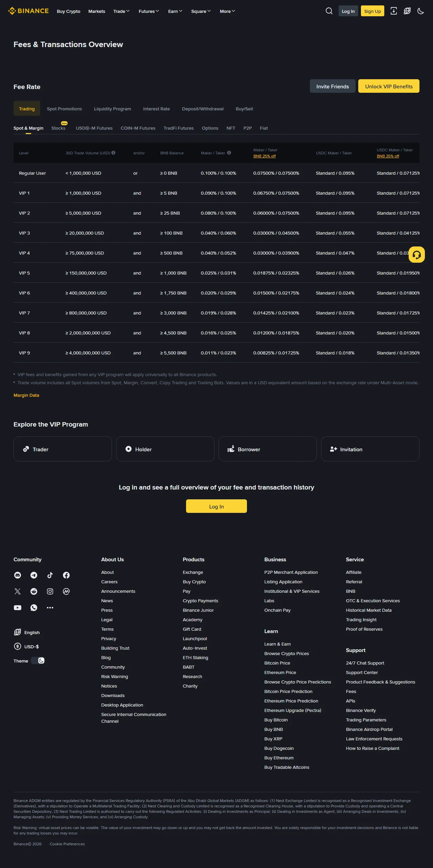Expand the Trade menu
The height and width of the screenshot is (868, 433).
[x=121, y=11]
